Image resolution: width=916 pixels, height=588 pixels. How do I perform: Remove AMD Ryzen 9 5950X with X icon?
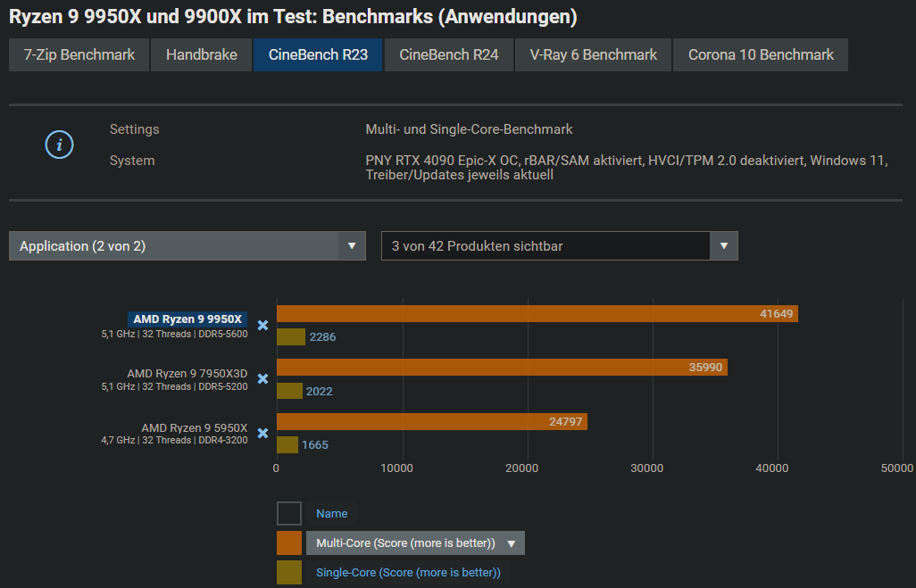[x=262, y=434]
